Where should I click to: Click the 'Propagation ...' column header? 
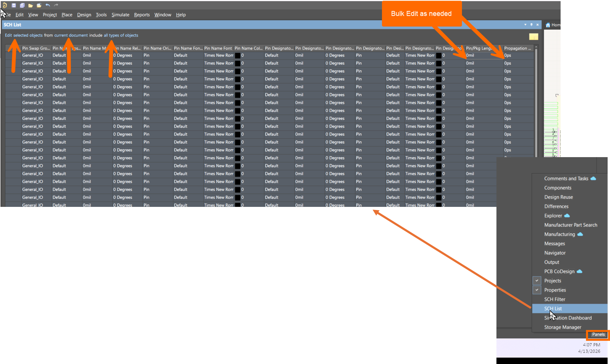tap(518, 48)
